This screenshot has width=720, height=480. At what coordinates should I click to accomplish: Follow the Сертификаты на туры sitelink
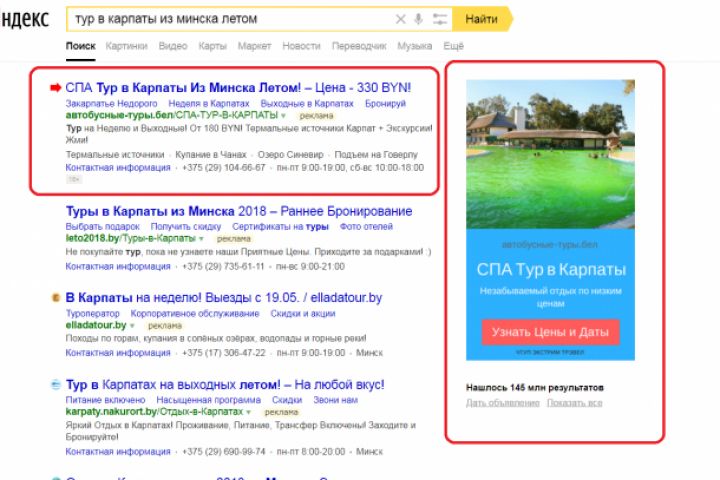pos(280,226)
